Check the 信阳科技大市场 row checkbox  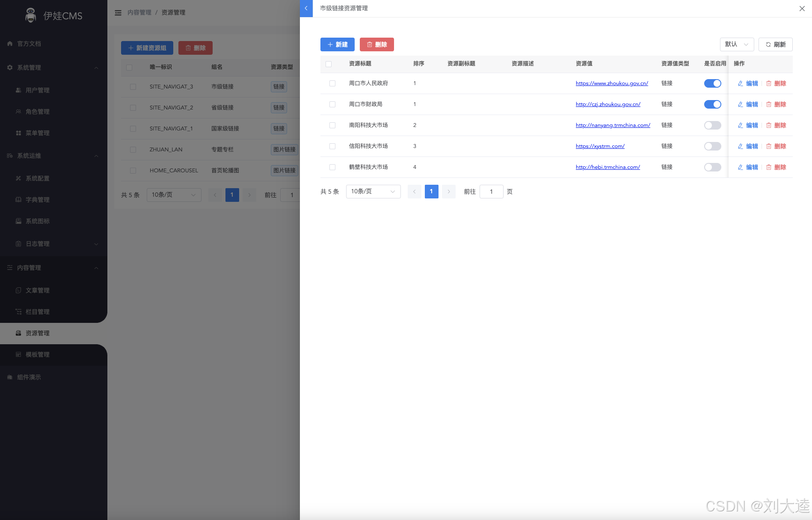332,146
